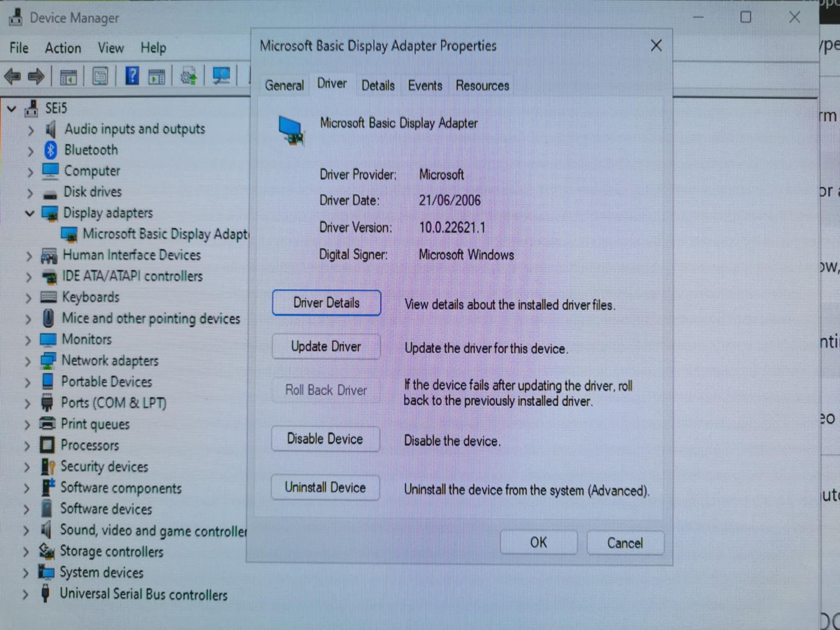Image resolution: width=840 pixels, height=630 pixels.
Task: Expand the Monitors category chevron
Action: [x=28, y=340]
